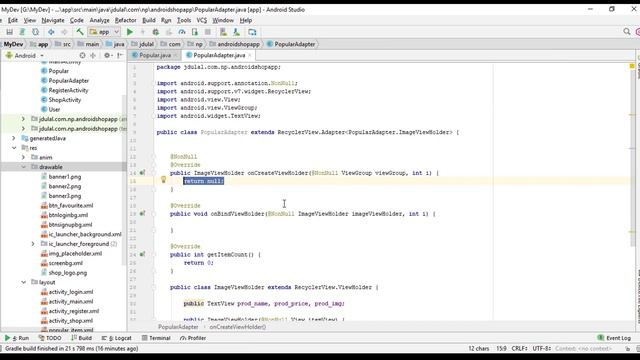Viewport: 640px width, 360px height.
Task: Collapse the layout folder arrow
Action: coord(23,282)
